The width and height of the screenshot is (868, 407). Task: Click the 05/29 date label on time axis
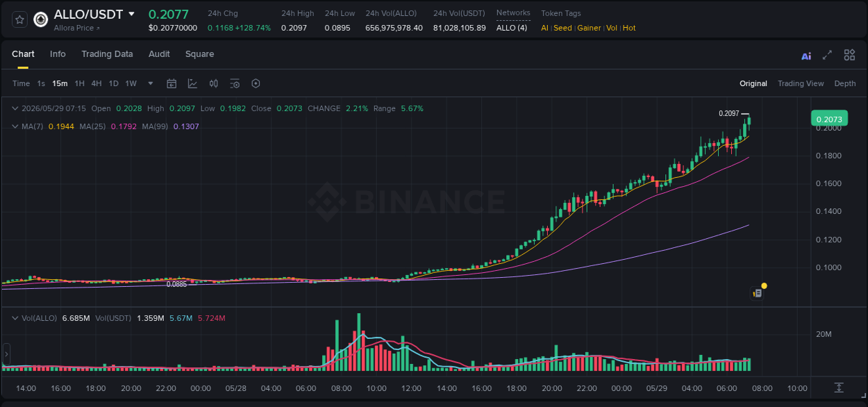(656, 388)
